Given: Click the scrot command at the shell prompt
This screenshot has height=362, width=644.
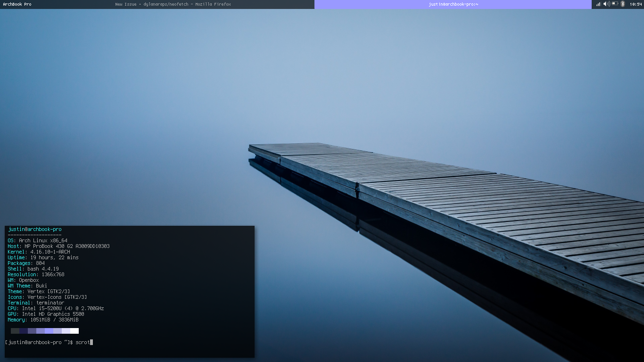Looking at the screenshot, I should (x=83, y=342).
